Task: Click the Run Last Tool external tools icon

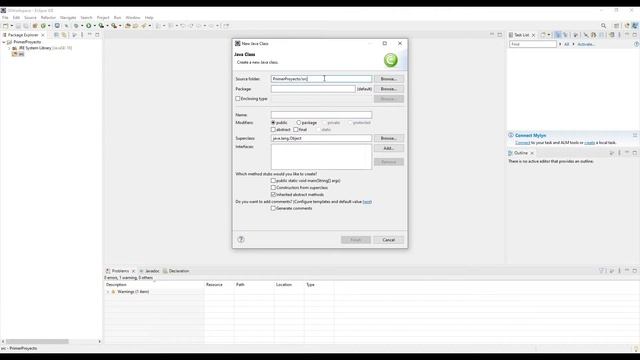Action: click(114, 26)
